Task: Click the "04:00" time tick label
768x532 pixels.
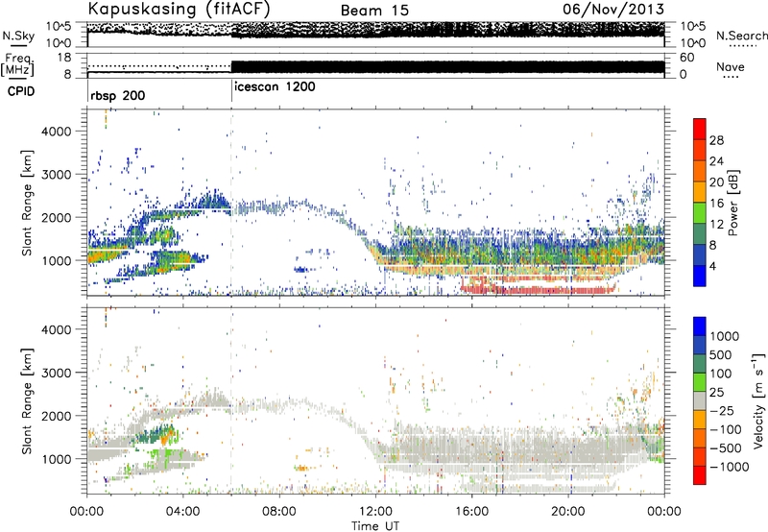Action: (183, 512)
